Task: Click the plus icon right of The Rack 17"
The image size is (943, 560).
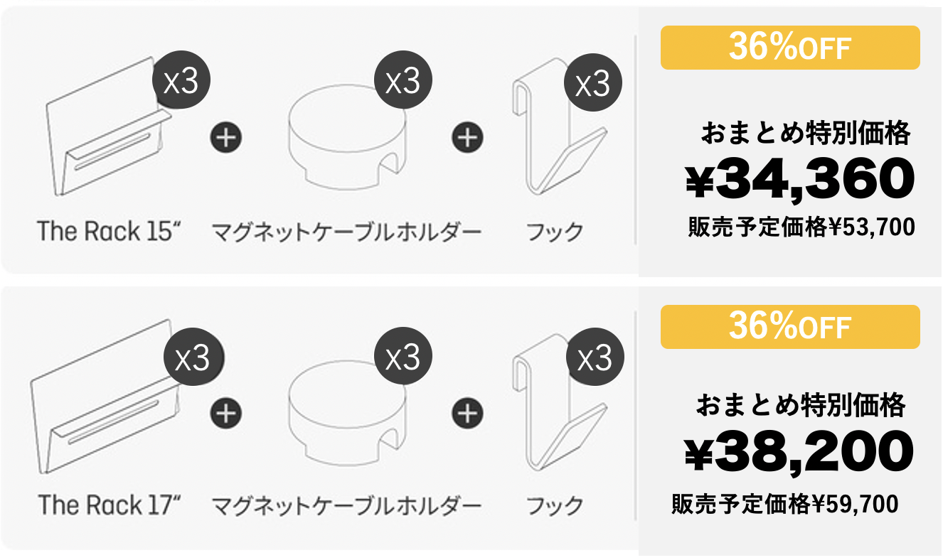Action: pyautogui.click(x=226, y=412)
